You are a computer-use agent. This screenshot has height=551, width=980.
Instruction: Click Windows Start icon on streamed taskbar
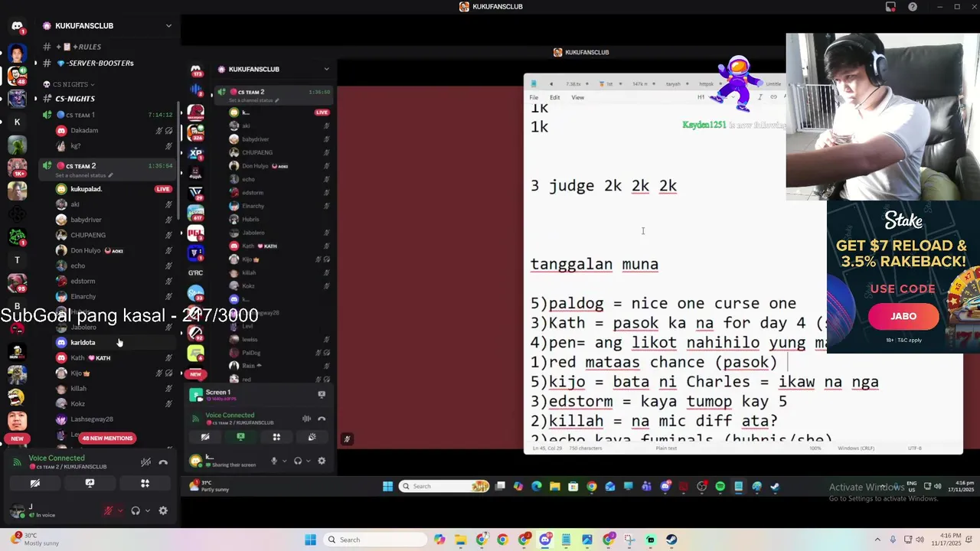click(387, 486)
